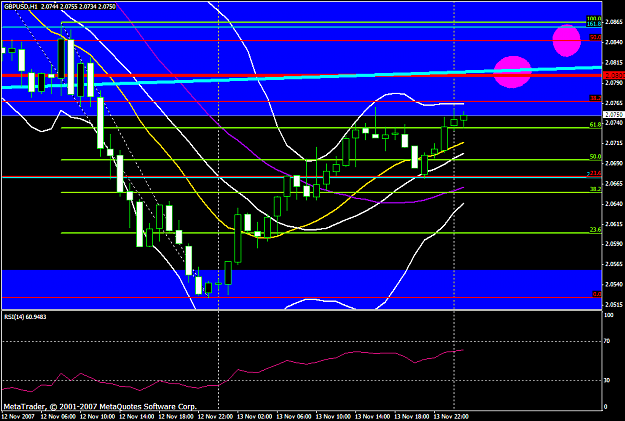This screenshot has height=421, width=625.
Task: Click the RSI 70 level label
Action: coord(607,341)
